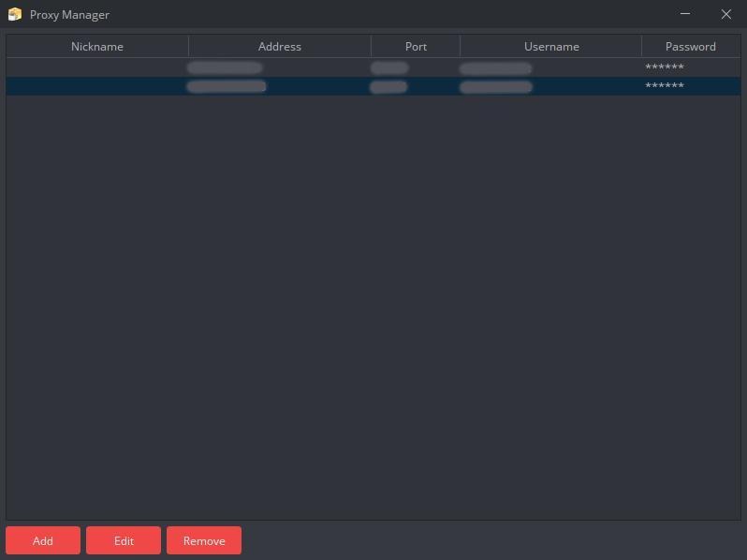This screenshot has height=560, width=747.
Task: Click the Proxy Manager app icon in title bar
Action: pyautogui.click(x=14, y=14)
